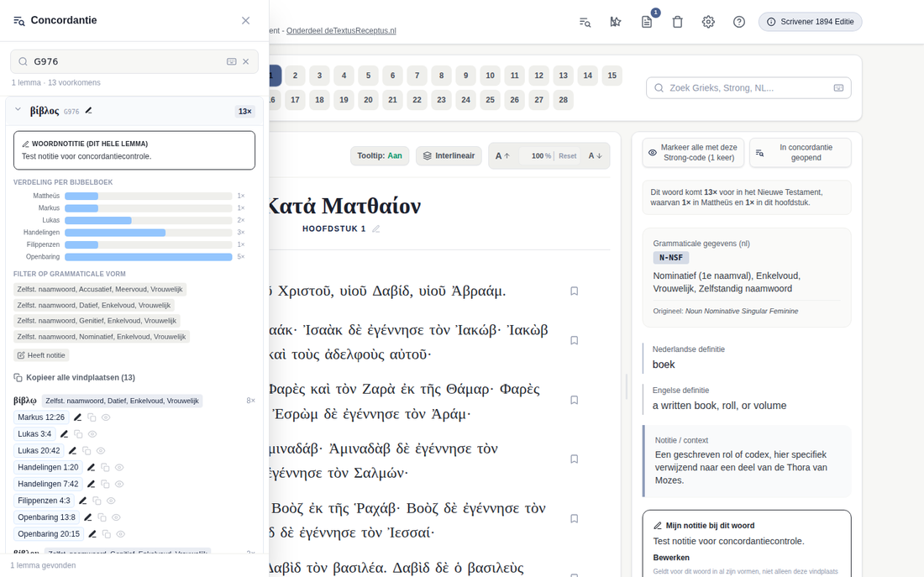Open help via the question mark icon
The height and width of the screenshot is (577, 924).
click(739, 22)
